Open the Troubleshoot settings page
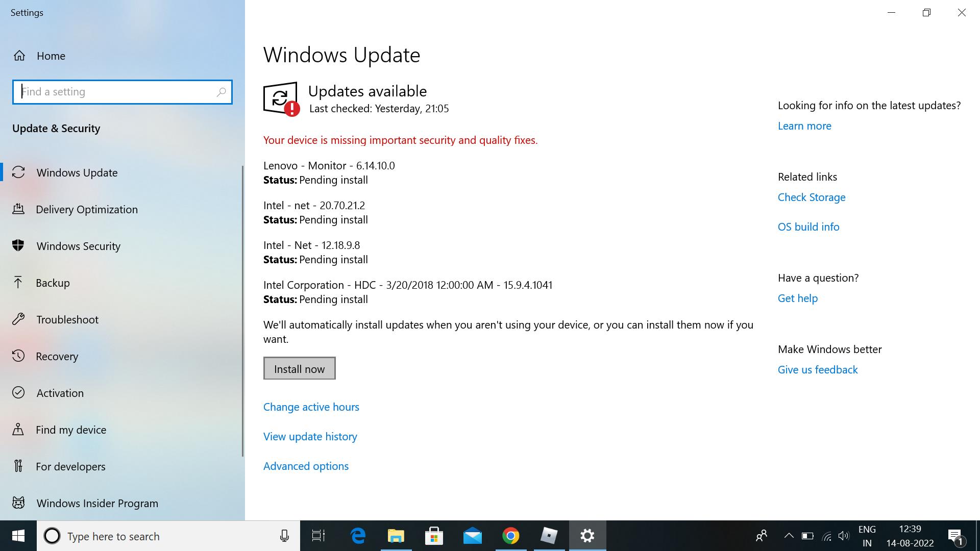Viewport: 980px width, 551px height. click(122, 319)
